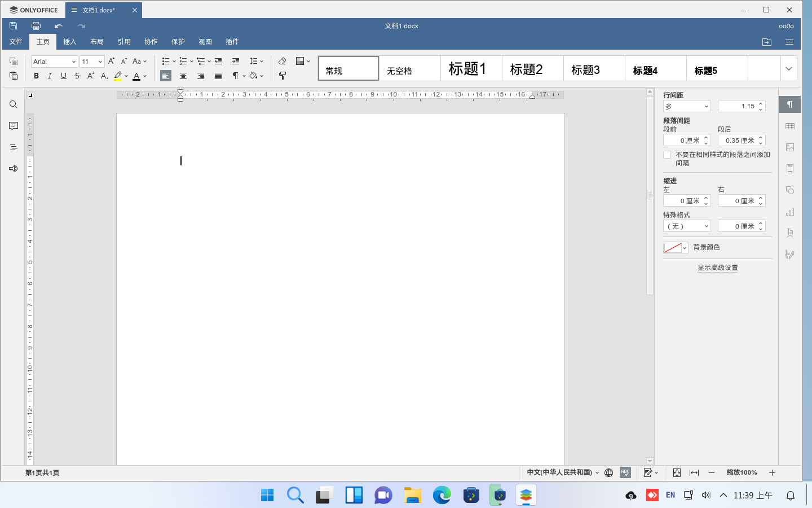Viewport: 812px width, 508px height.
Task: Toggle subscript formatting
Action: pos(104,76)
